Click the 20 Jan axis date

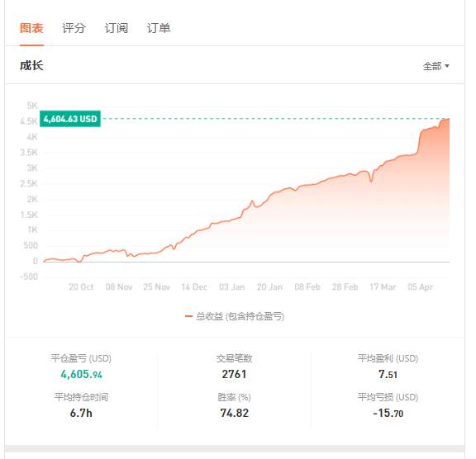pos(269,286)
